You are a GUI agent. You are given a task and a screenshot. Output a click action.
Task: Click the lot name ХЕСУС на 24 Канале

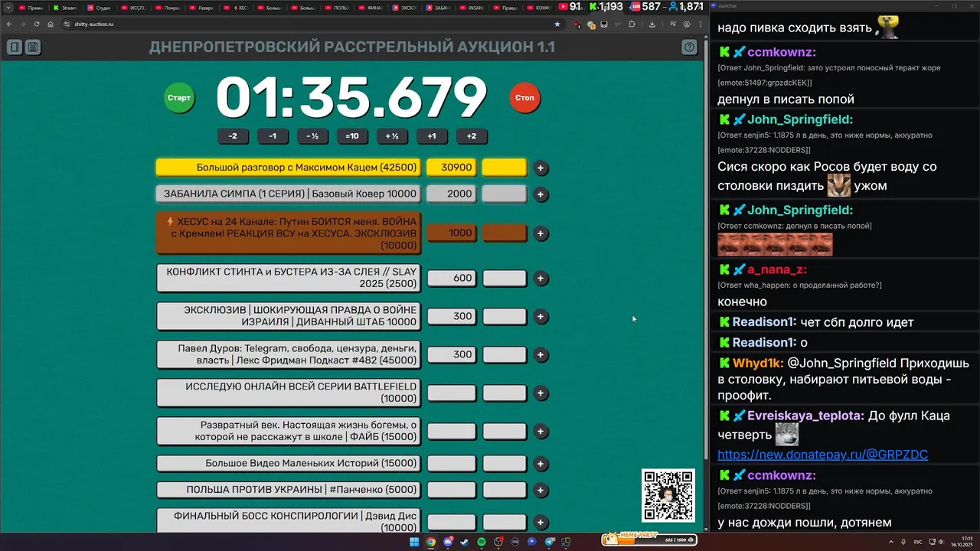coord(289,233)
